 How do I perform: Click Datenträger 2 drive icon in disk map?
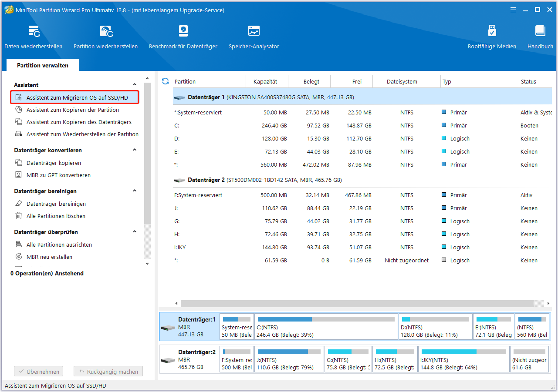click(x=168, y=360)
